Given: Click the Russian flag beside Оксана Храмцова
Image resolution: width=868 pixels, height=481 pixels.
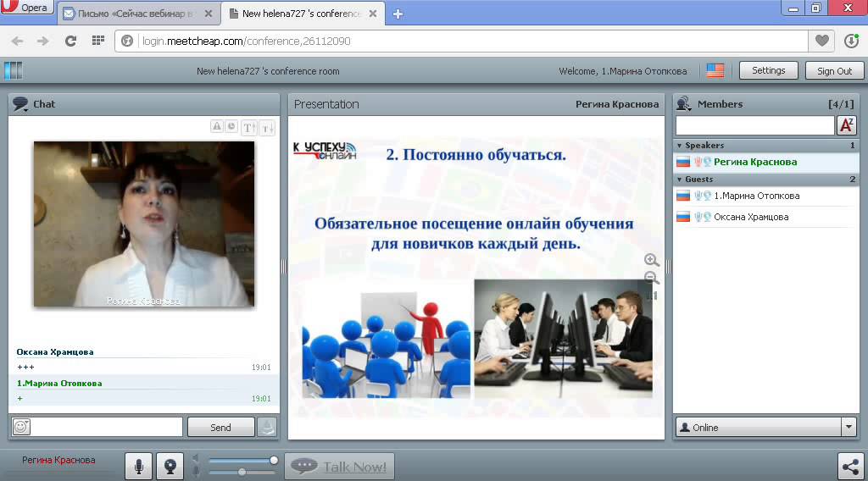Looking at the screenshot, I should [x=684, y=217].
